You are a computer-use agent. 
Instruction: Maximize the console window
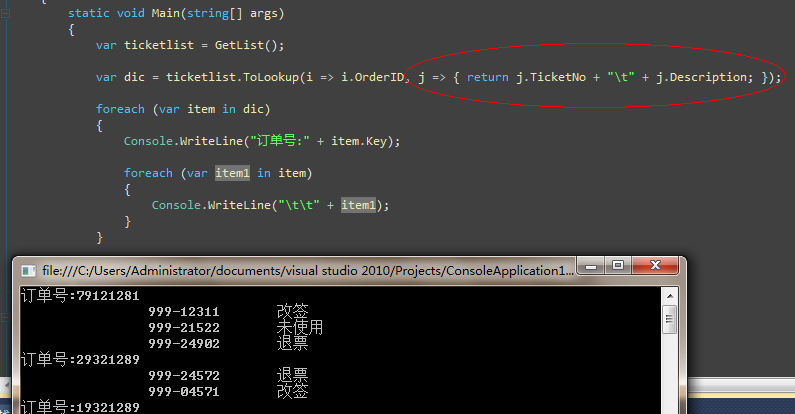[x=618, y=266]
